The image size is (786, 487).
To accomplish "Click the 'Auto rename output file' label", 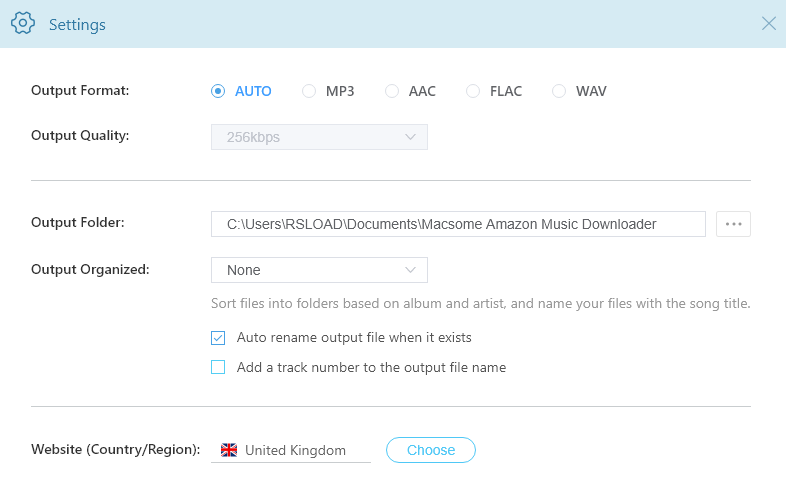I will click(354, 338).
